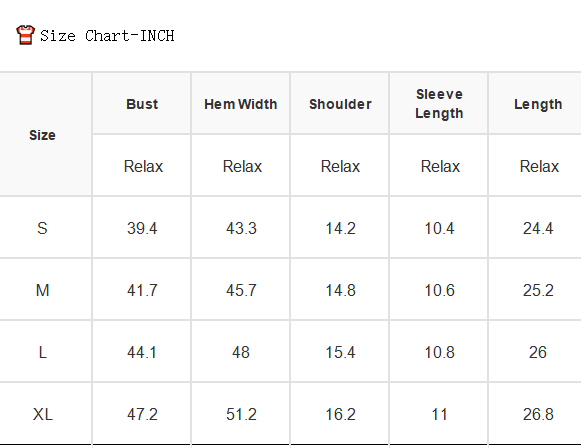Click the Bust column header

[142, 104]
